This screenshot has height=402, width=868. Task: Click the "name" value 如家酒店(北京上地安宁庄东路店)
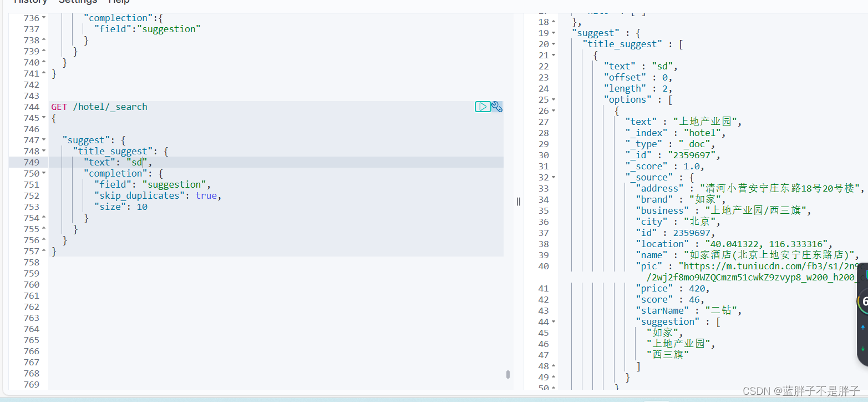click(x=771, y=255)
